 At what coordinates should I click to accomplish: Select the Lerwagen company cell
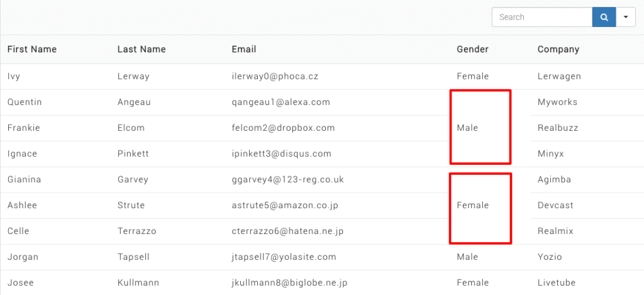point(559,77)
